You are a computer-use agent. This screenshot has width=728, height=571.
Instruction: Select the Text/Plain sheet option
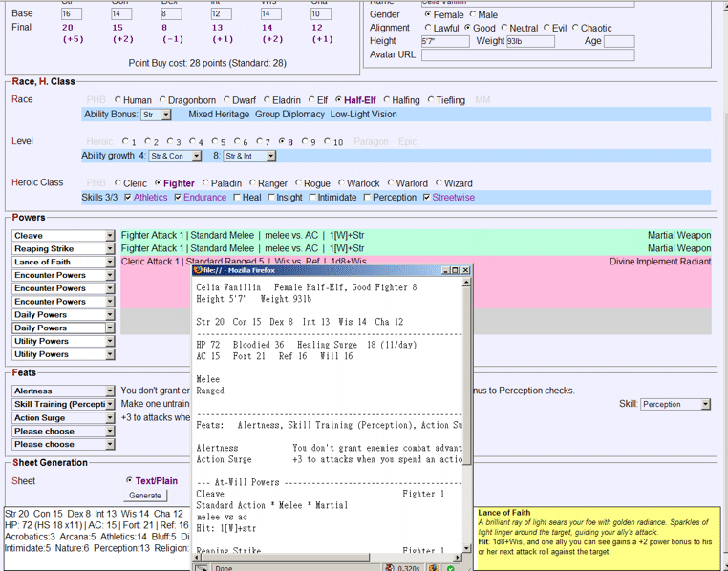(129, 480)
